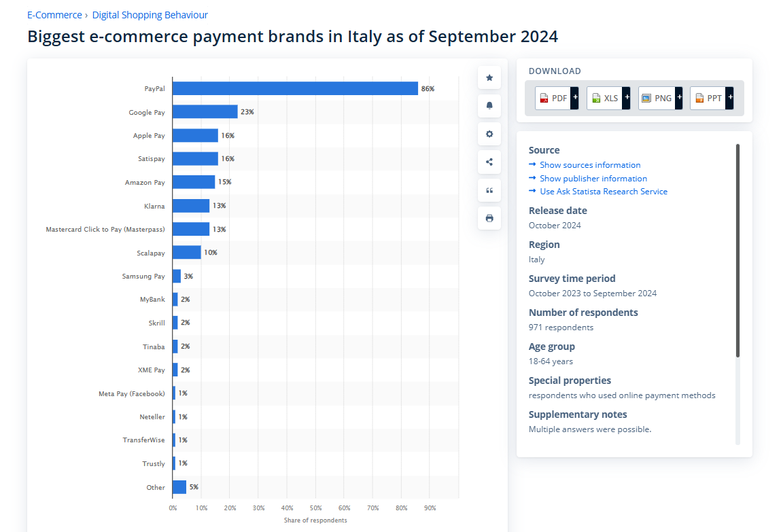
Task: Click the '23%' value label
Action: (x=247, y=112)
